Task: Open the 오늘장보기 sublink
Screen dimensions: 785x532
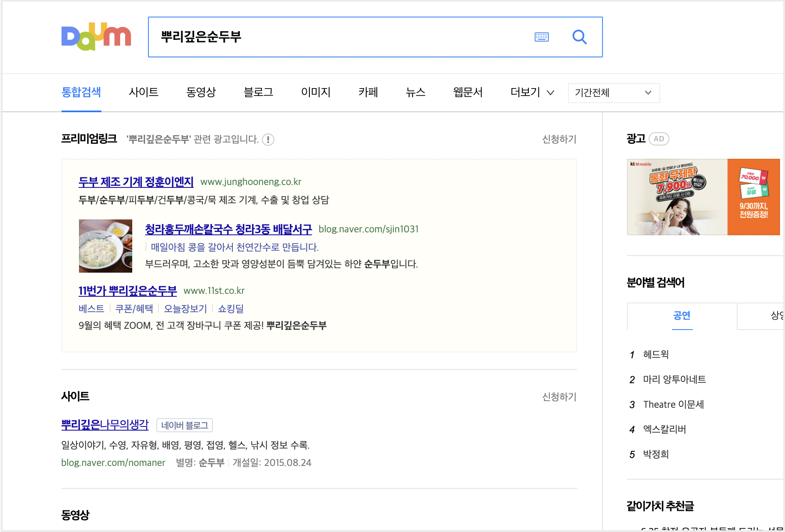Action: pyautogui.click(x=185, y=309)
